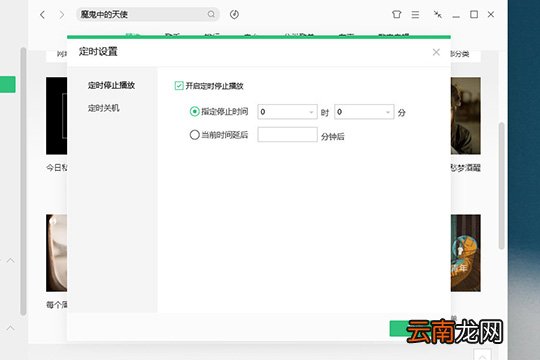Switch to mini mode icon
The image size is (540, 360).
click(x=437, y=14)
